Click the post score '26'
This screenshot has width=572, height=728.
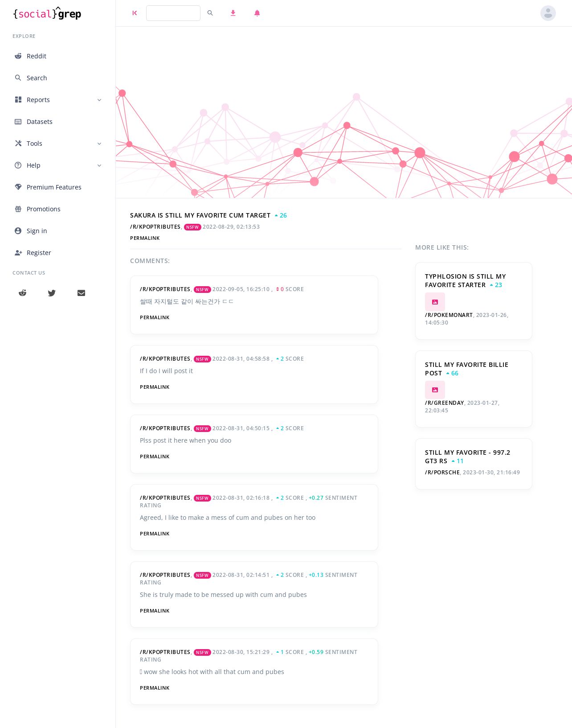click(281, 215)
